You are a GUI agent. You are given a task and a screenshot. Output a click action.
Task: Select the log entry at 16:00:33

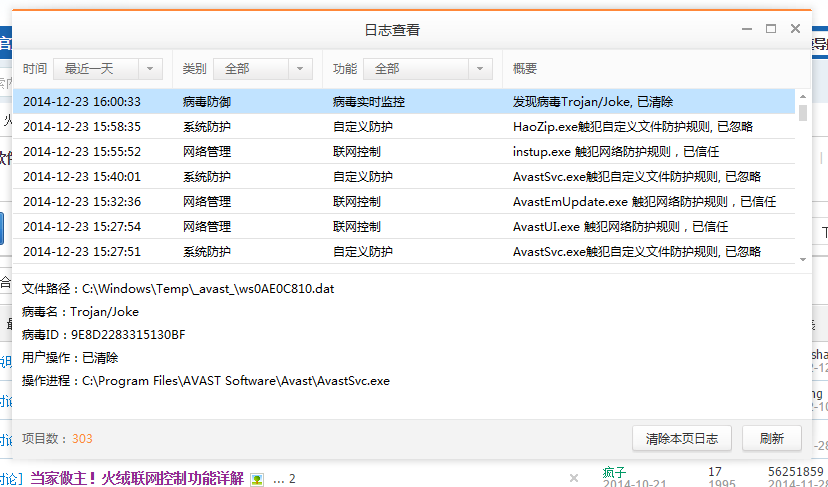pyautogui.click(x=404, y=101)
